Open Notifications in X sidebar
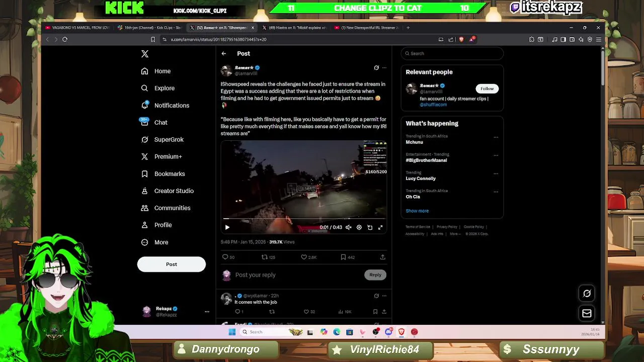 pyautogui.click(x=165, y=106)
